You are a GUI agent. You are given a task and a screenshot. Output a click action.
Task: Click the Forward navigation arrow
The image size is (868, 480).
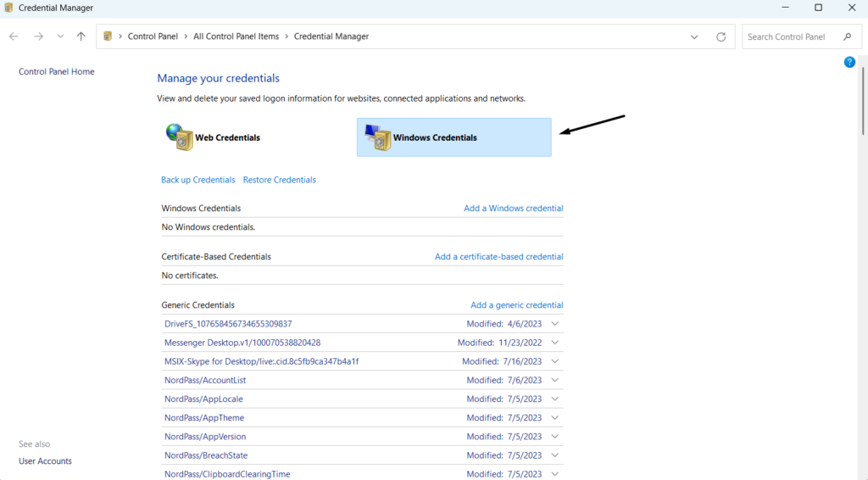coord(38,36)
